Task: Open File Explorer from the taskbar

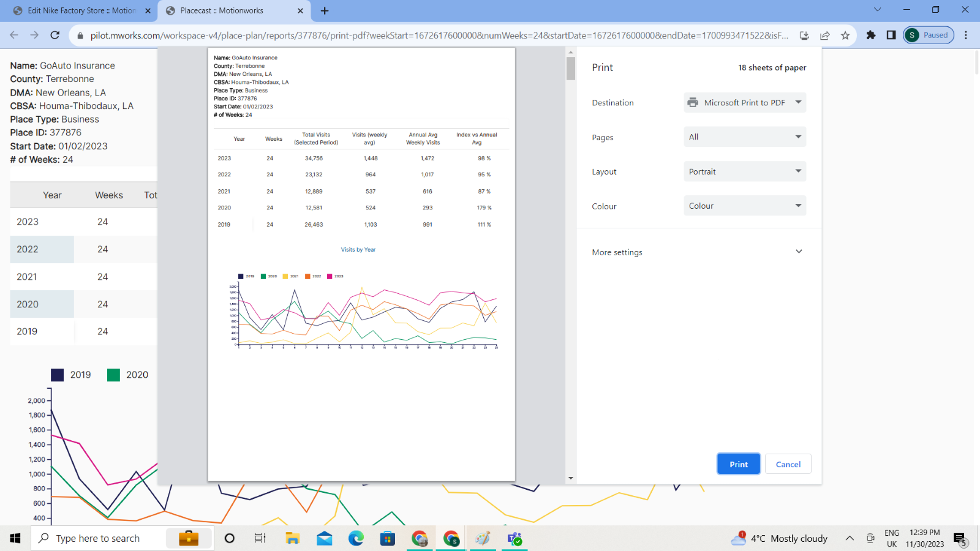Action: 293,538
